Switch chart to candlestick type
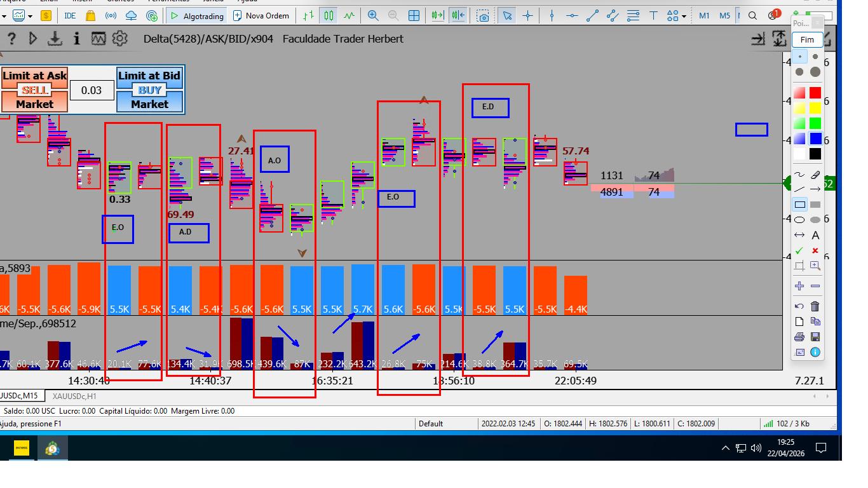This screenshot has width=868, height=488. coord(329,16)
